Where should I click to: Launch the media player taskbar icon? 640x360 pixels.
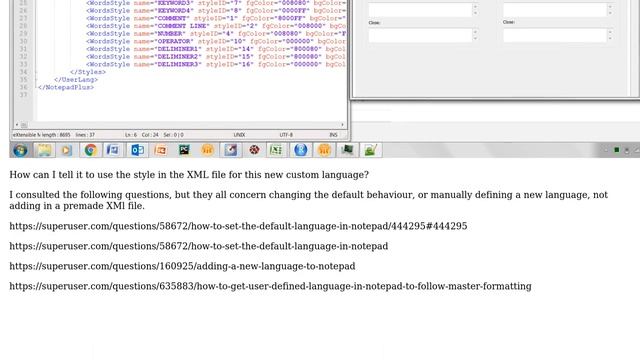pos(66,150)
